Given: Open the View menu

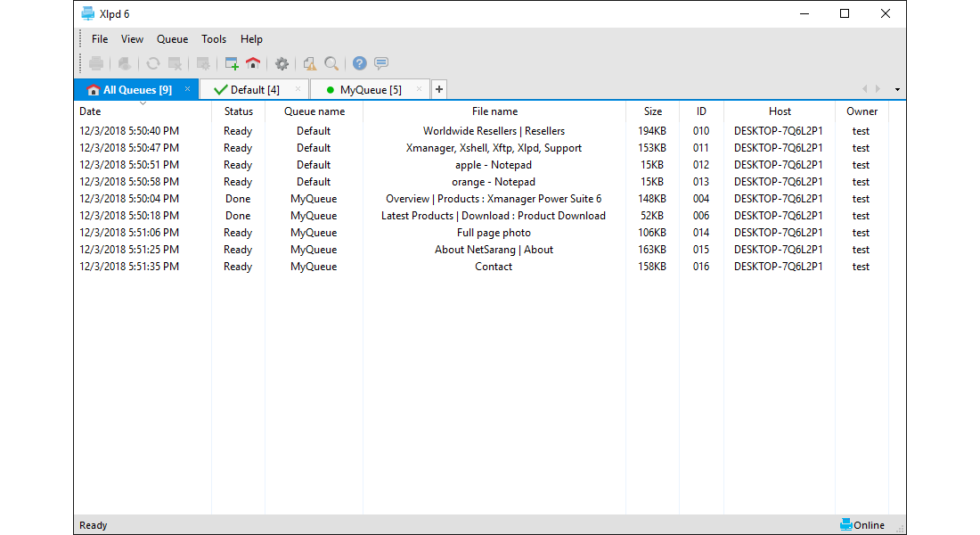Looking at the screenshot, I should pyautogui.click(x=132, y=39).
